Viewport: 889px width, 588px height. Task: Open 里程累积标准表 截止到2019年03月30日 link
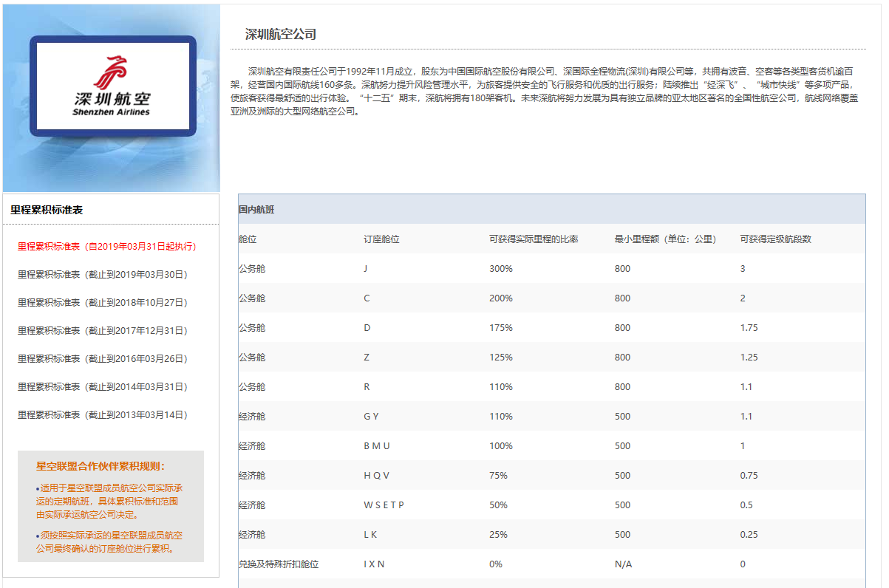click(x=103, y=274)
